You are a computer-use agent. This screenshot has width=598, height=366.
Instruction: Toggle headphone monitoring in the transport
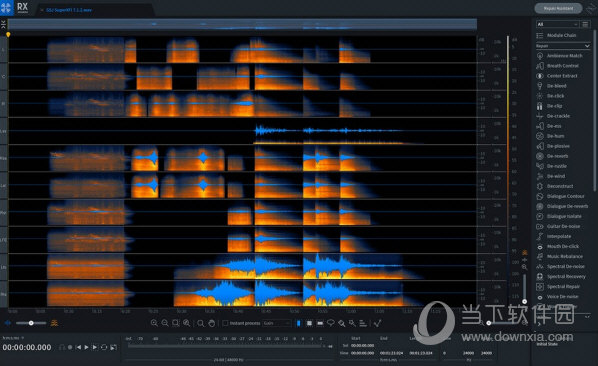click(x=62, y=347)
